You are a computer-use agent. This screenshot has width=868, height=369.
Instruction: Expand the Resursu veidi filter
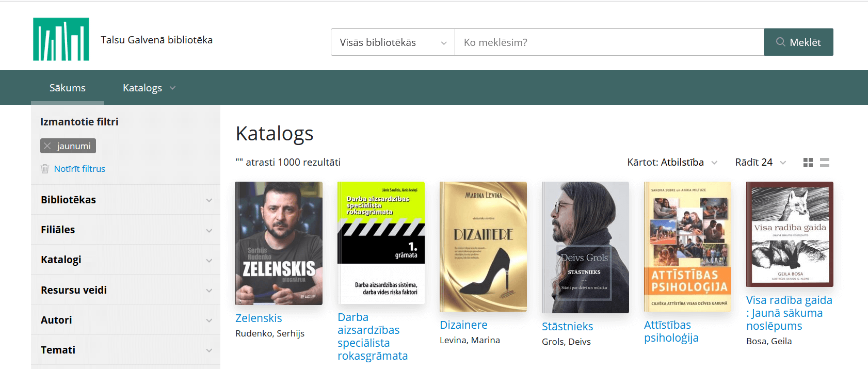(125, 290)
